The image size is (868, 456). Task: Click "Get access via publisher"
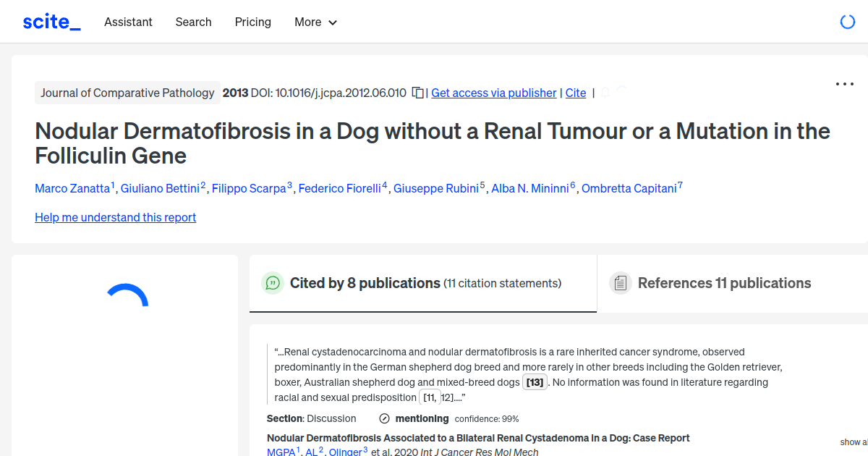click(x=493, y=93)
